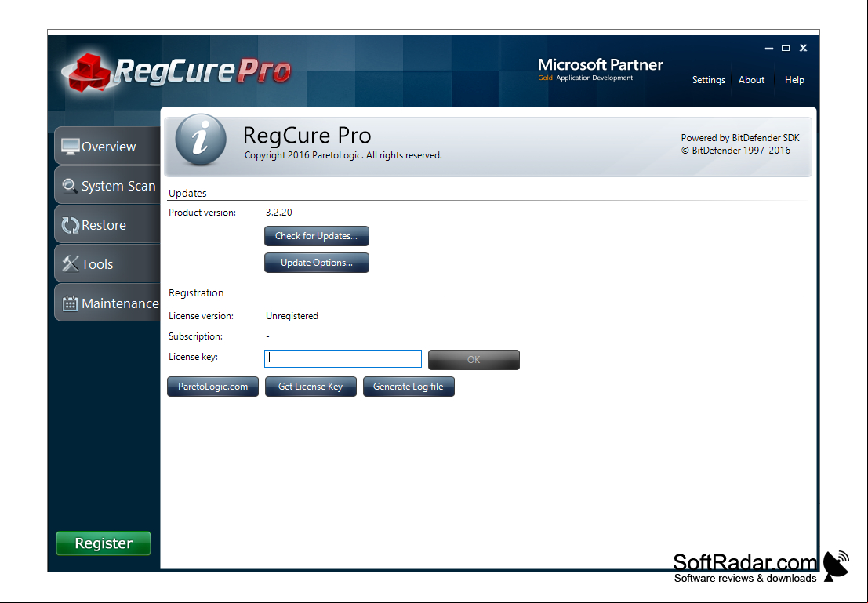
Task: Click the Get License Key button
Action: point(311,387)
